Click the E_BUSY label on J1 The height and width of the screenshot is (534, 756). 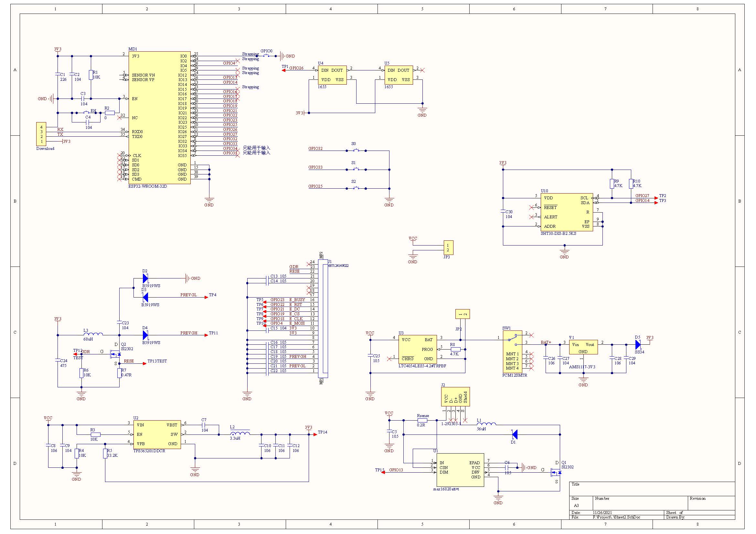[x=297, y=300]
